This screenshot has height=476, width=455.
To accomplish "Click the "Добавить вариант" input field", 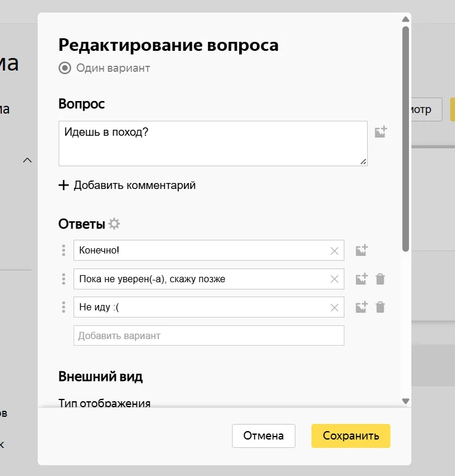I will (x=209, y=335).
